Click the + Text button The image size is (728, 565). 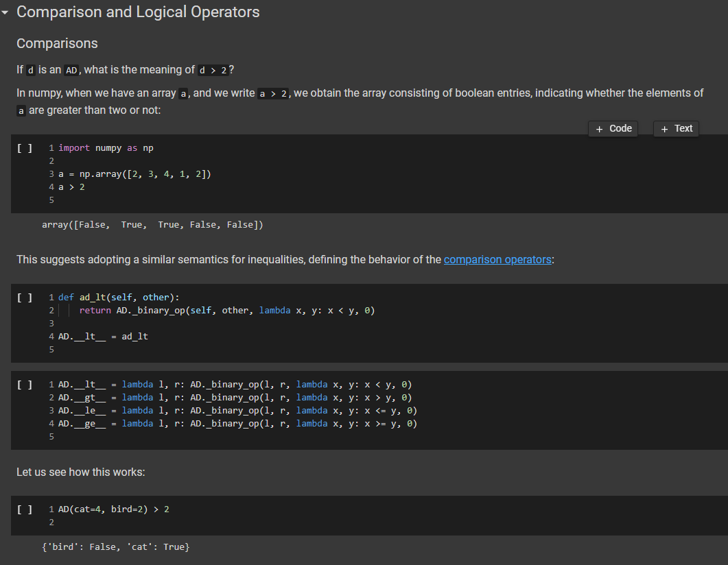click(676, 128)
